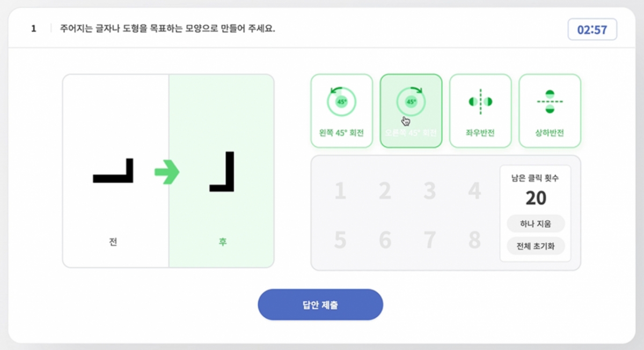This screenshot has height=350, width=644.
Task: Submit answer with 답안 제출
Action: pyautogui.click(x=320, y=304)
